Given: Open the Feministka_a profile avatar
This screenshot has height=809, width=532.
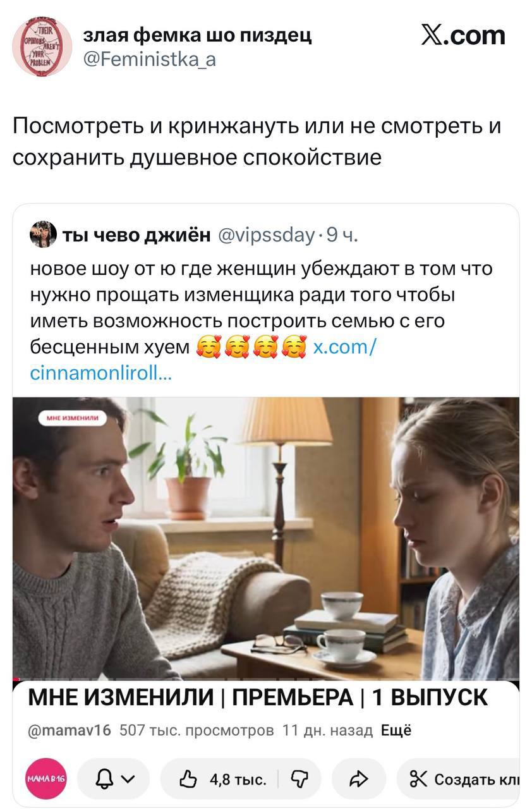Looking at the screenshot, I should [x=42, y=47].
